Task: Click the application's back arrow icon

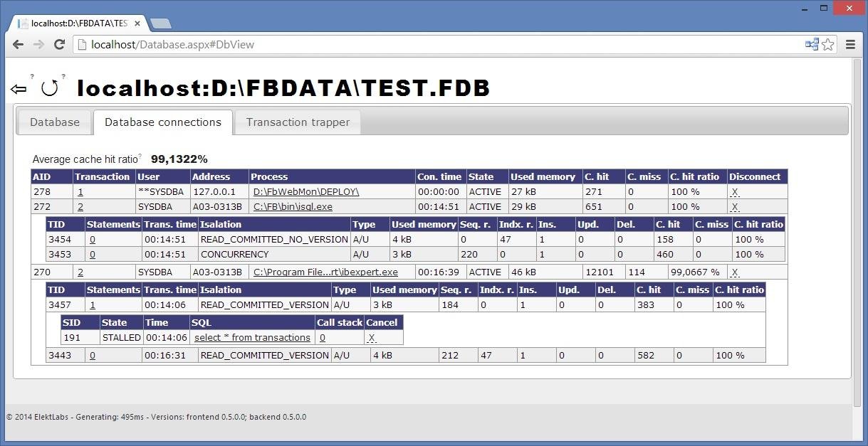Action: click(19, 87)
